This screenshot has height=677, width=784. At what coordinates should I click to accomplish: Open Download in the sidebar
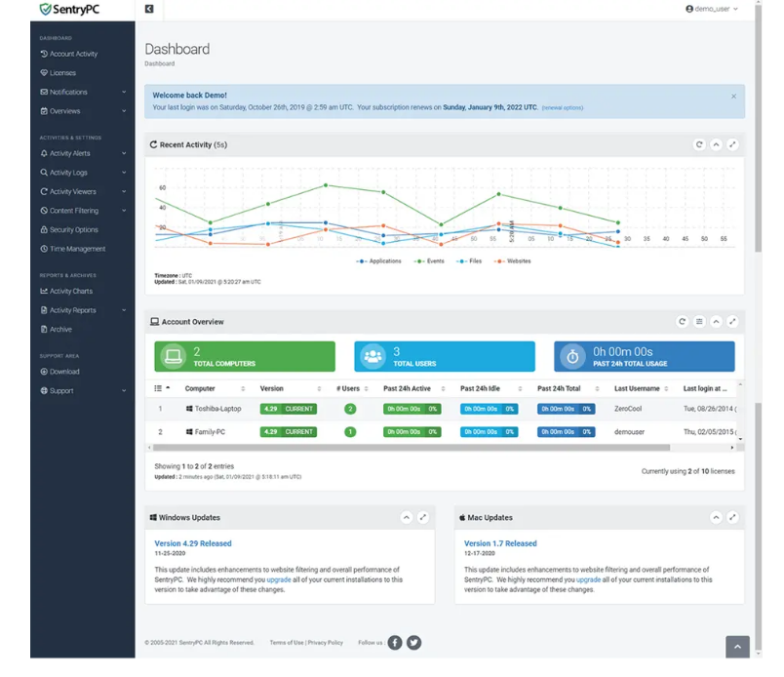[x=60, y=372]
